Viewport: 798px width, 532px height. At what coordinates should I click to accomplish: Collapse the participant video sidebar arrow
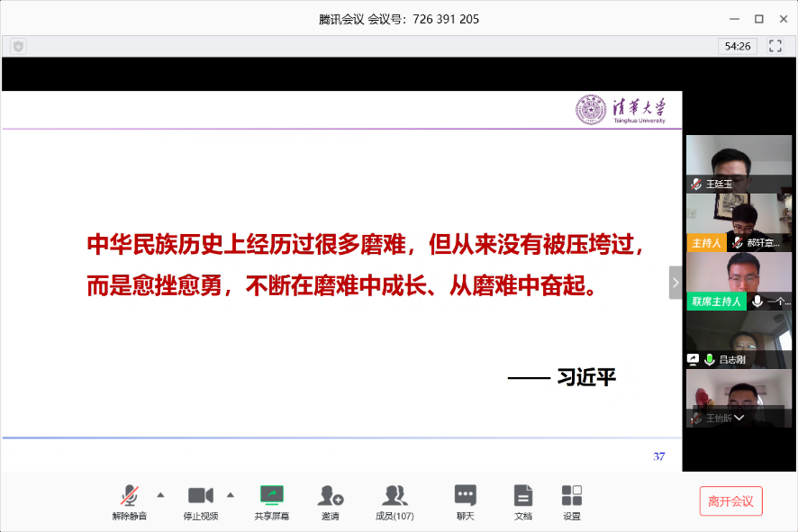(x=675, y=283)
